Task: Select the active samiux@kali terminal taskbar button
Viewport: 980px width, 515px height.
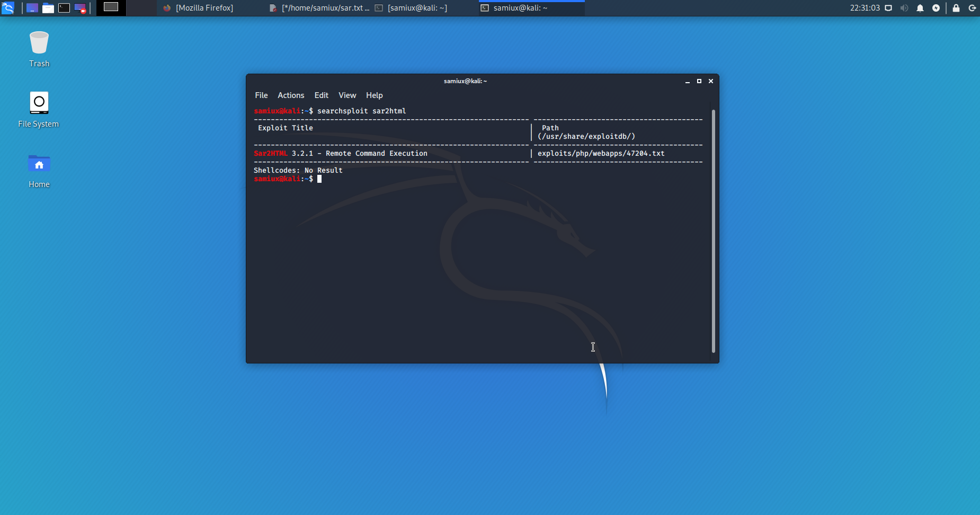Action: 531,8
